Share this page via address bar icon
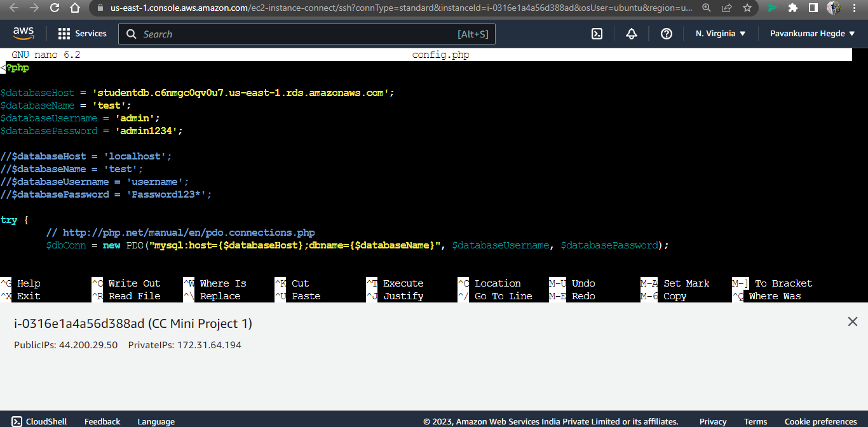 [727, 8]
